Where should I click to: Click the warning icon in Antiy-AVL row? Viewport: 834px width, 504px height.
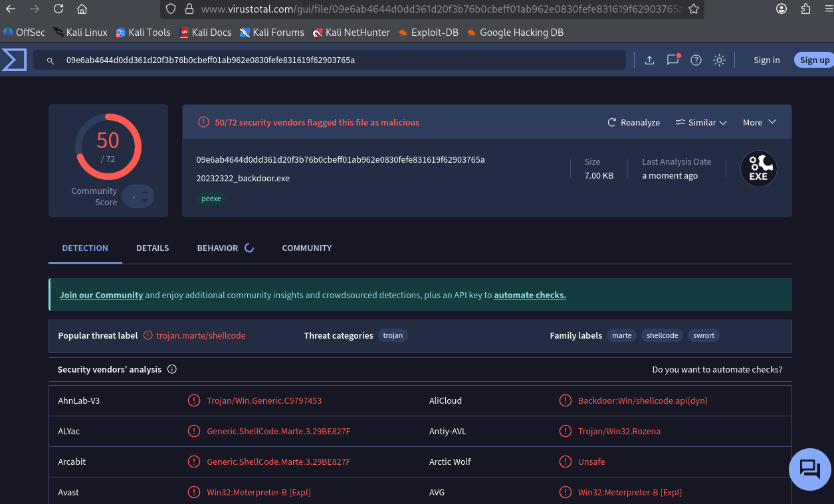[x=565, y=431]
